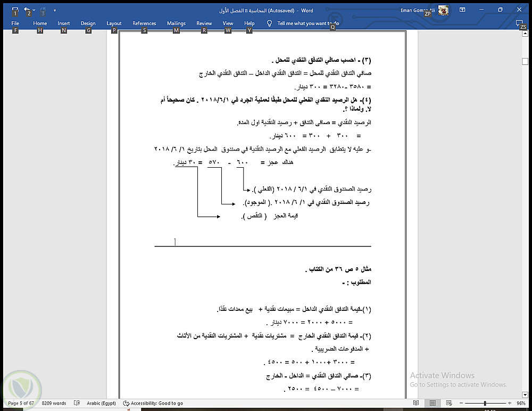Click the Redo icon in title bar
Image resolution: width=532 pixels, height=411 pixels.
point(43,10)
